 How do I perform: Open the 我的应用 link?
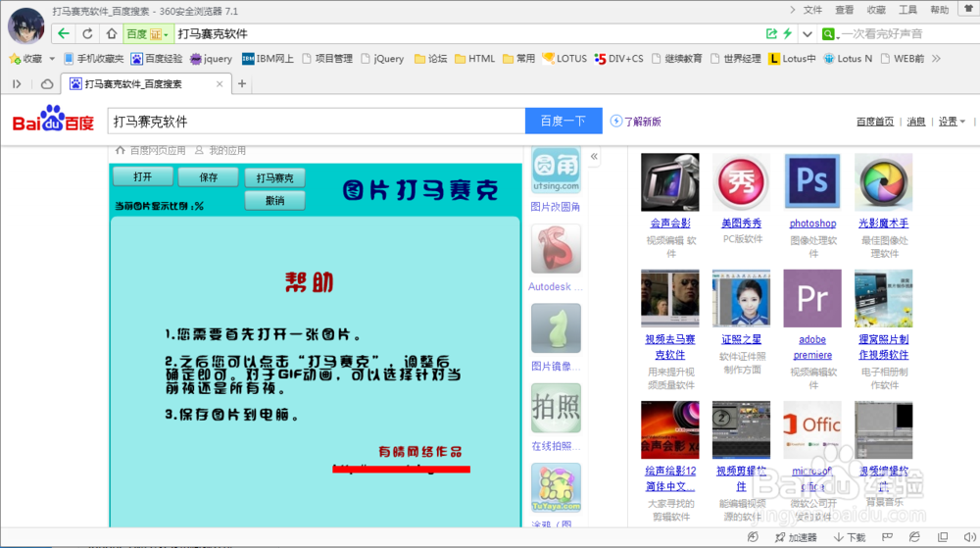click(220, 151)
